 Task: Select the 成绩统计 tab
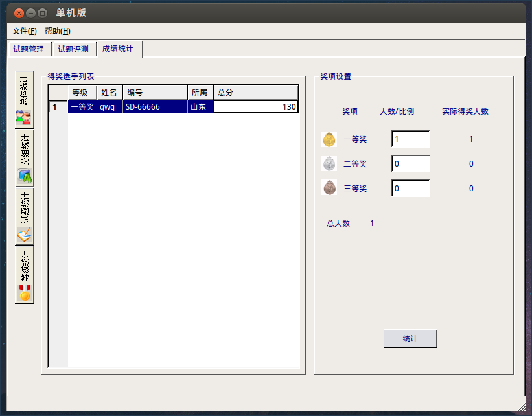[x=118, y=49]
